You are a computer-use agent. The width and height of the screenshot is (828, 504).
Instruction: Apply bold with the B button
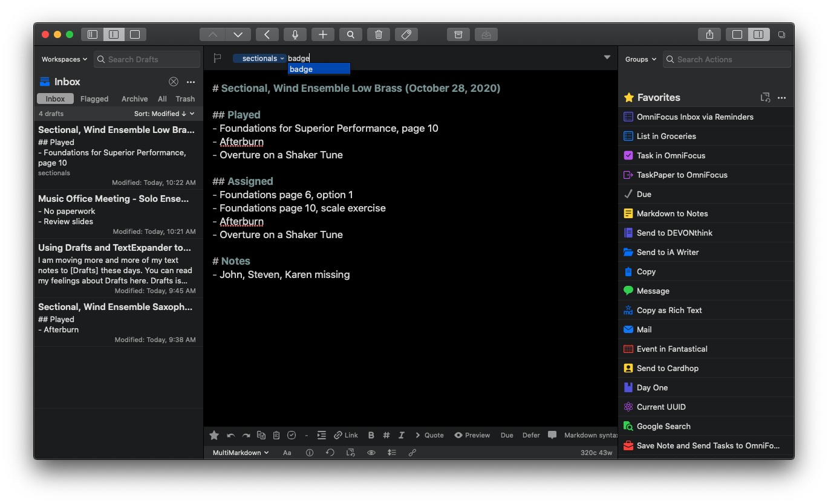(x=371, y=435)
